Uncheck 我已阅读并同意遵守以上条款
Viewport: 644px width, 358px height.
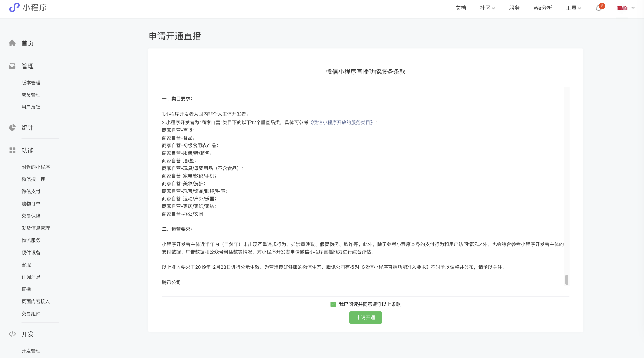pyautogui.click(x=333, y=304)
